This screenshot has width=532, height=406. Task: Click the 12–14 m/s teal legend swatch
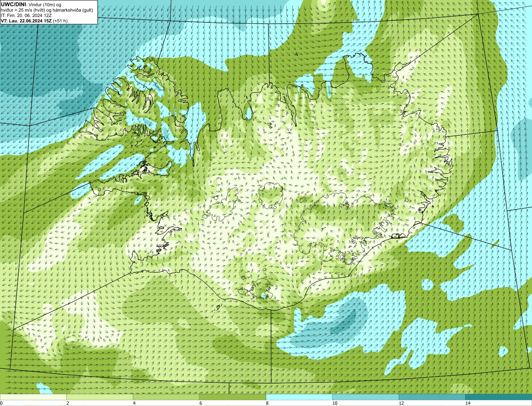point(432,397)
